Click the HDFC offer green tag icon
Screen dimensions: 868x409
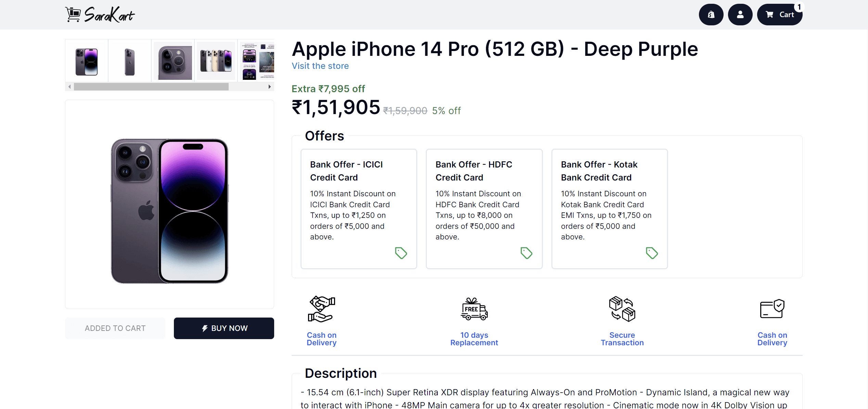(526, 253)
